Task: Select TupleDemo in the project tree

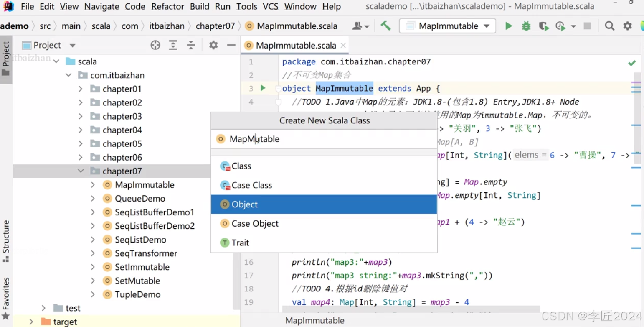Action: [137, 294]
